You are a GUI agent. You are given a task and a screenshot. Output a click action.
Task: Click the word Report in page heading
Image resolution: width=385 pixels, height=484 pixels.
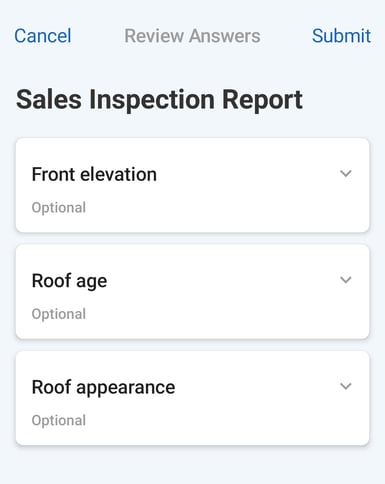pyautogui.click(x=263, y=100)
